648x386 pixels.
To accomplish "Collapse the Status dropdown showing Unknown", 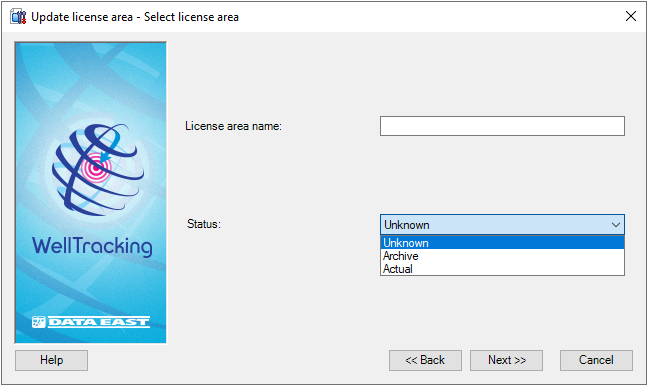I will [502, 225].
